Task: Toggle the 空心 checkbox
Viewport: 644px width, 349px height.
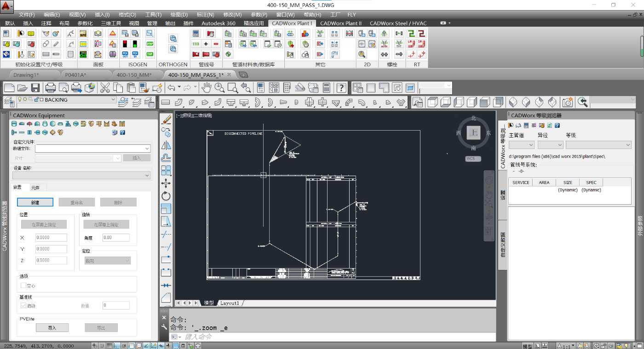Action: tap(23, 286)
